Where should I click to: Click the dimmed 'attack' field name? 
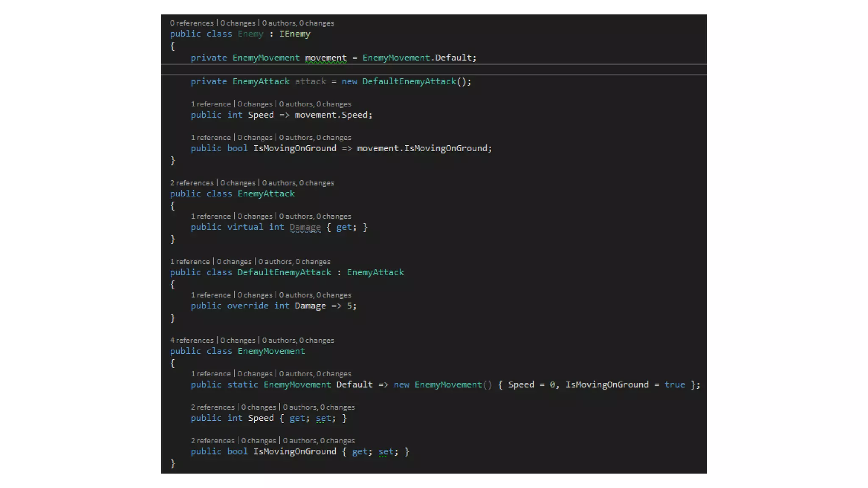[x=311, y=81]
